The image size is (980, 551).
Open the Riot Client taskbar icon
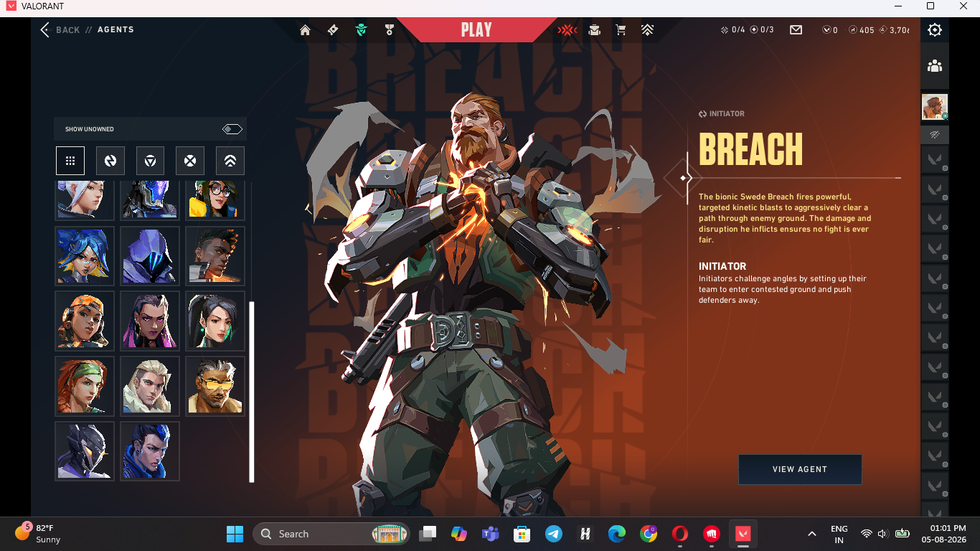[712, 534]
